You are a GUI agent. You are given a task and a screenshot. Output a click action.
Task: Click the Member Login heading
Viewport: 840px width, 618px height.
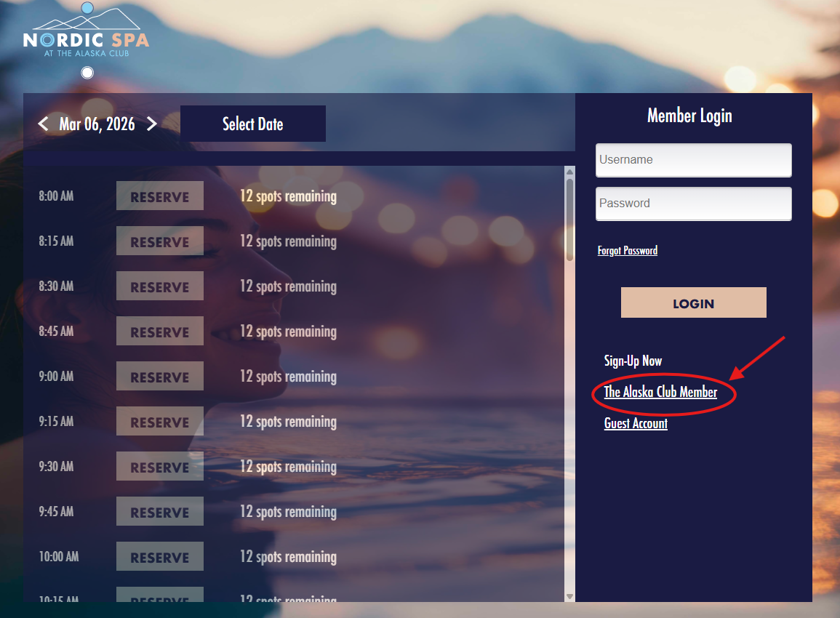click(689, 116)
